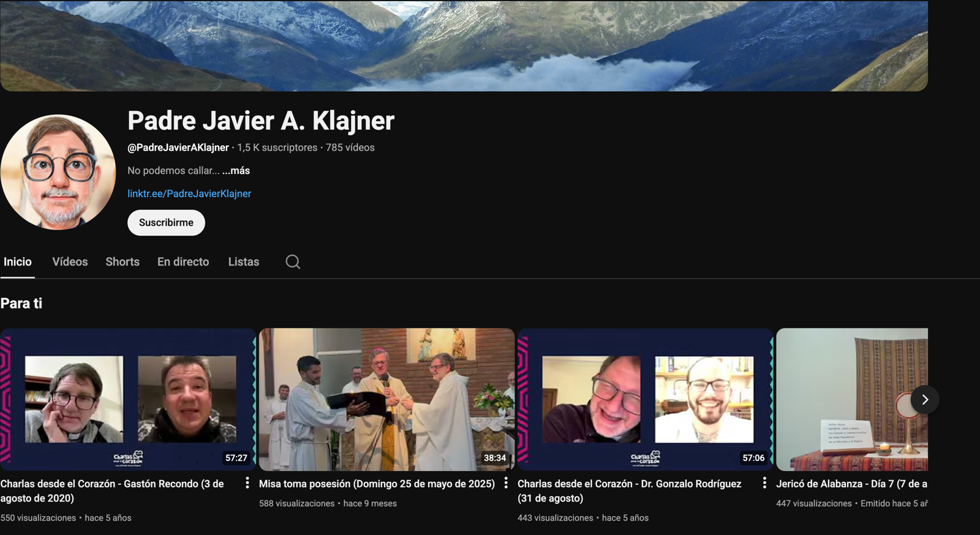Click the channel search magnifier icon
Screen dimensions: 980x535
293,262
